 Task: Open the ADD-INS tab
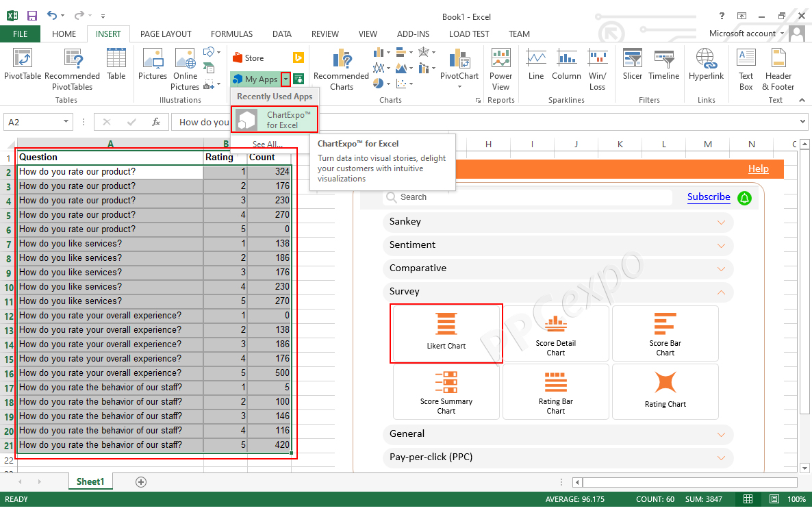(x=413, y=34)
